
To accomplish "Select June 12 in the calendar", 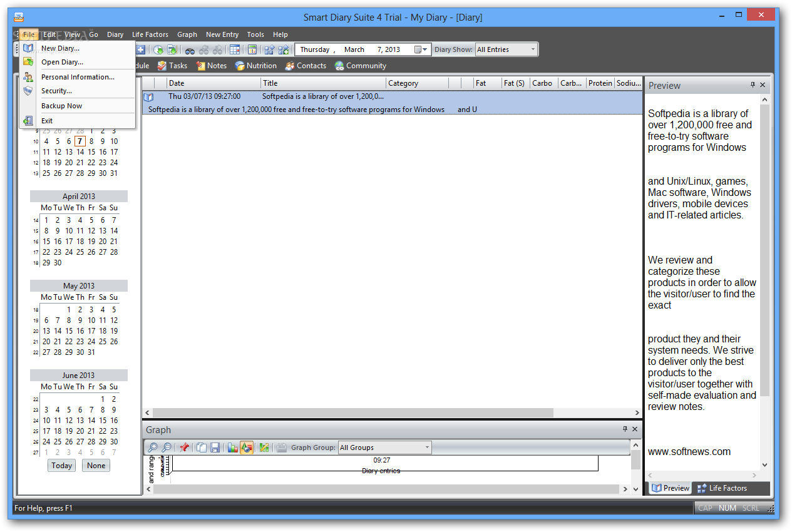I will (69, 421).
